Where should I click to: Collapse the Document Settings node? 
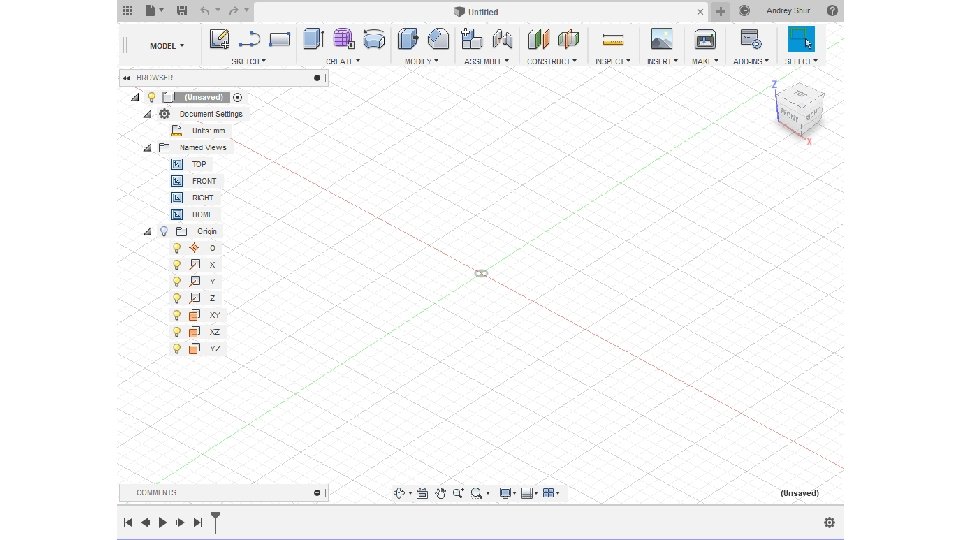[x=148, y=114]
